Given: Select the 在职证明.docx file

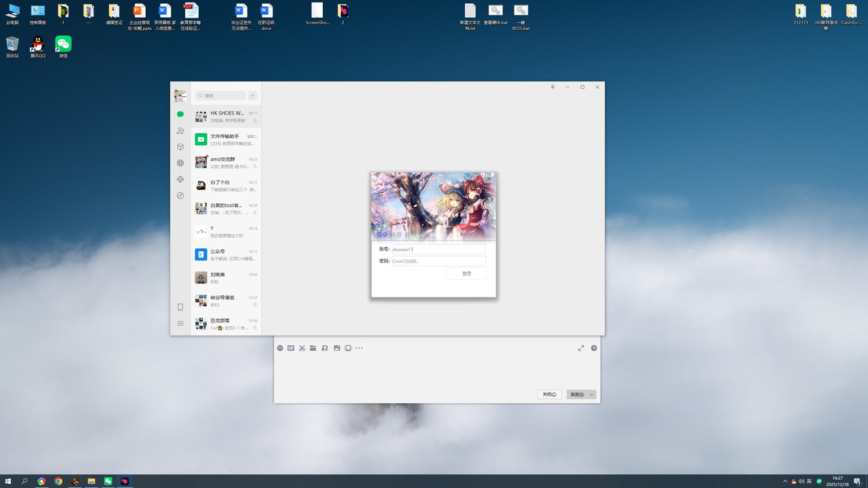Looking at the screenshot, I should pos(267,17).
